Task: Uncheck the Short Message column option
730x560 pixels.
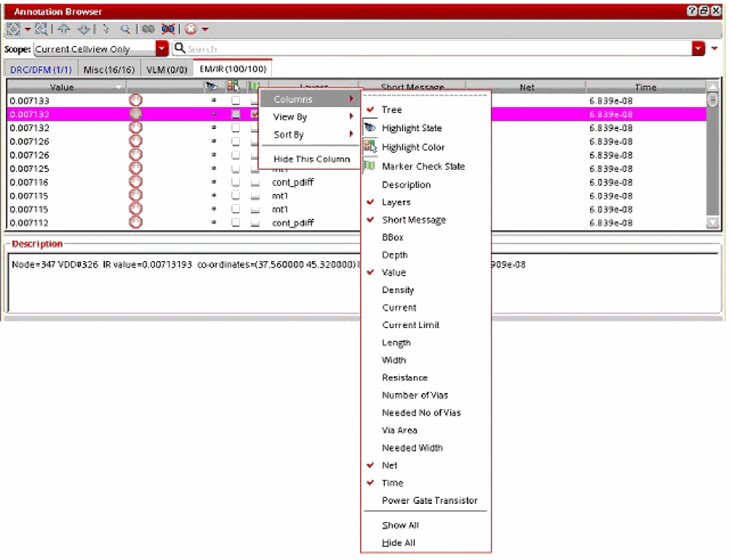Action: (x=413, y=220)
